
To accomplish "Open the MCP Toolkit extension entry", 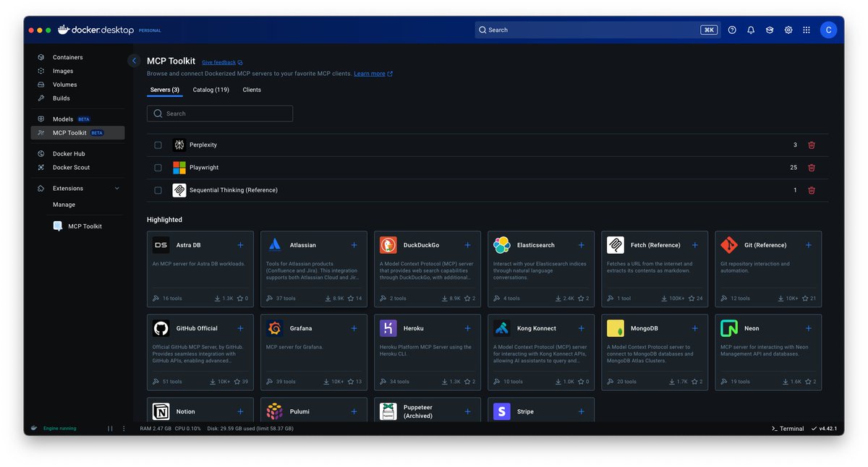I will point(77,226).
